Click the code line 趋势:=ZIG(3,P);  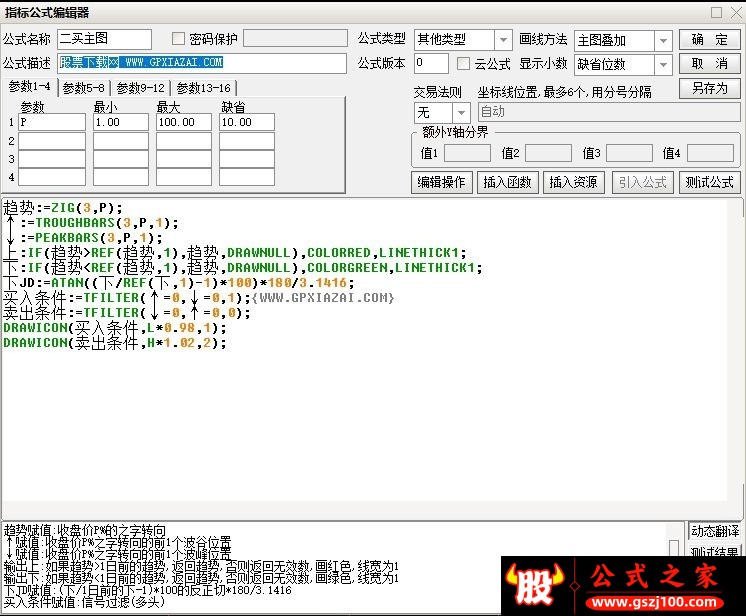coord(63,208)
